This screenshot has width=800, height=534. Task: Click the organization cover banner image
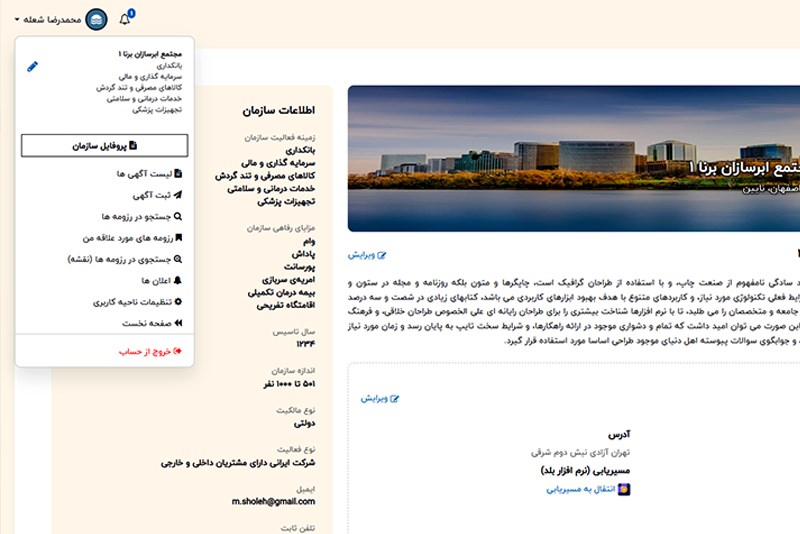(573, 159)
